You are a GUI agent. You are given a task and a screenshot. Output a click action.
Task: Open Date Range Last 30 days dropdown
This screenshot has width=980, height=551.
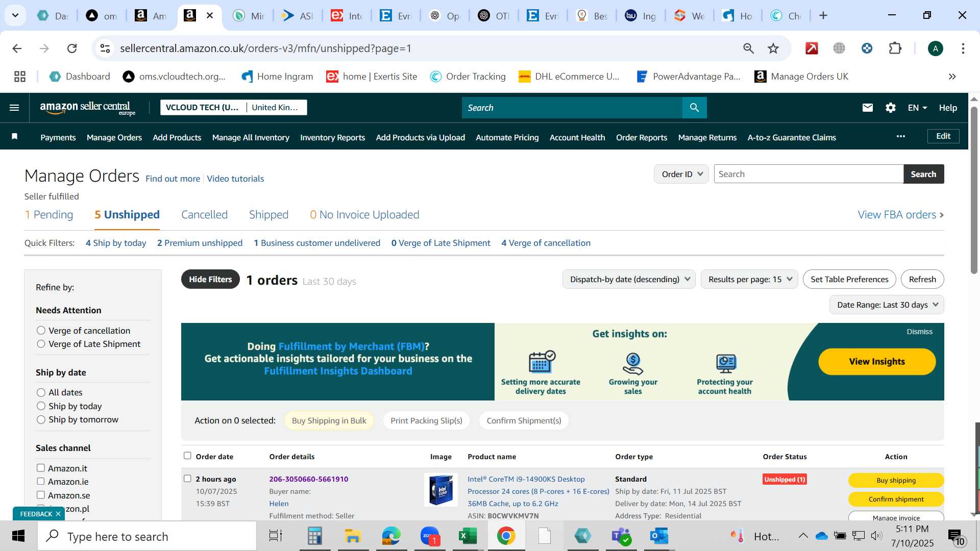(x=887, y=305)
